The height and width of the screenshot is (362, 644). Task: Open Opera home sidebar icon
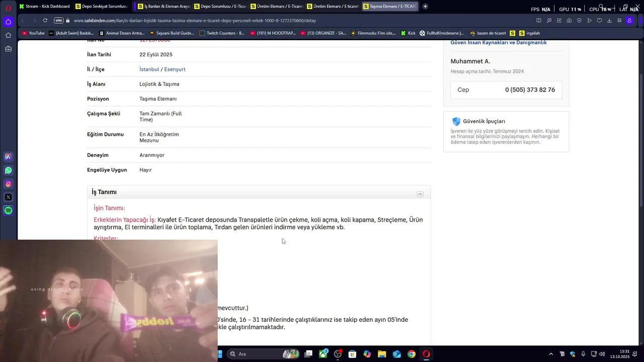coord(8,22)
